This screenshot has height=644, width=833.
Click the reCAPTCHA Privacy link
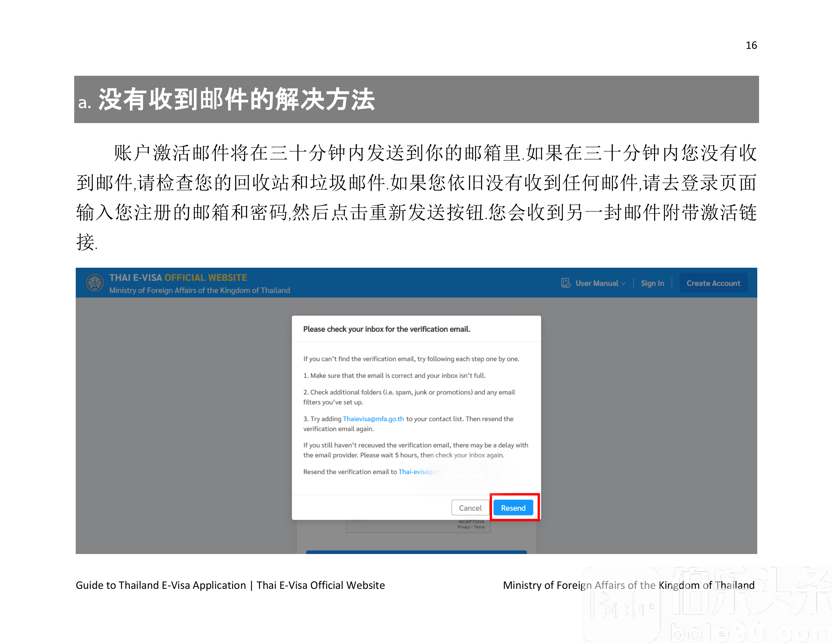click(x=464, y=527)
